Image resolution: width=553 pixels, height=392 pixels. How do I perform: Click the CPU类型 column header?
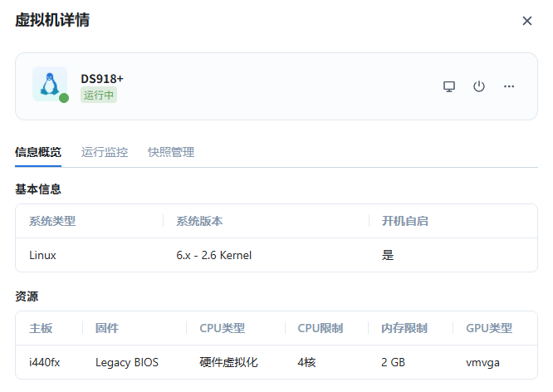pos(223,328)
